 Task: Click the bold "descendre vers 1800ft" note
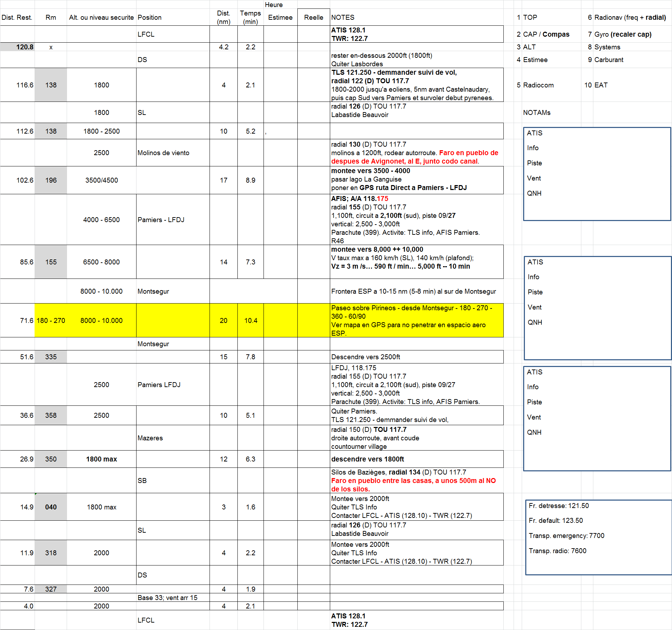click(367, 459)
